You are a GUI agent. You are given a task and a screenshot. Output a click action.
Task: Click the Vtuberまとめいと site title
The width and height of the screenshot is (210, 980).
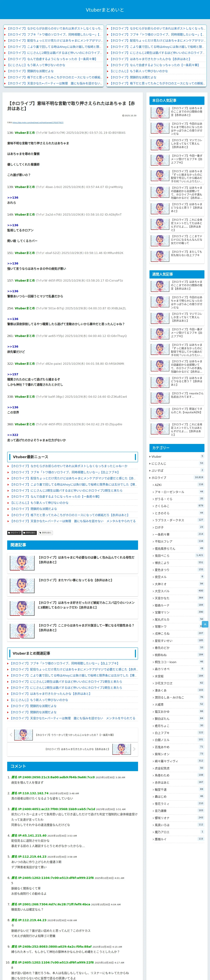point(105,10)
